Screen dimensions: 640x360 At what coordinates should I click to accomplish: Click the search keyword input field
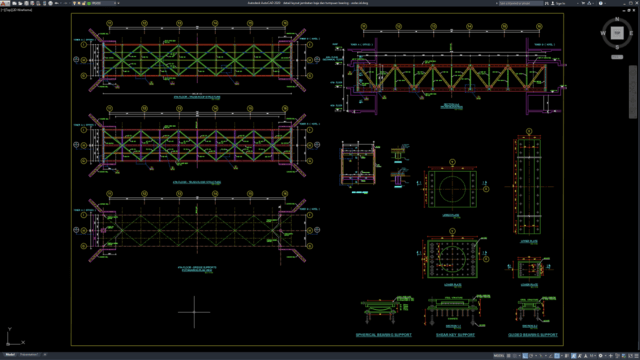(x=521, y=3)
